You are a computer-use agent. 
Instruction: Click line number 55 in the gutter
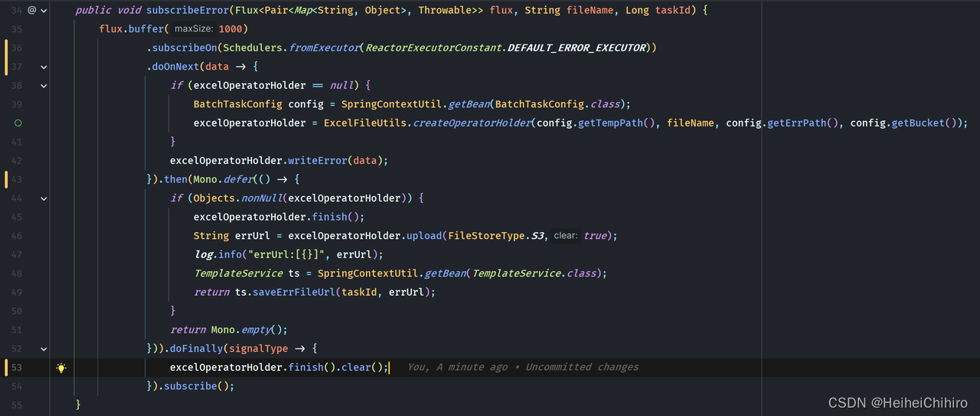pos(18,405)
